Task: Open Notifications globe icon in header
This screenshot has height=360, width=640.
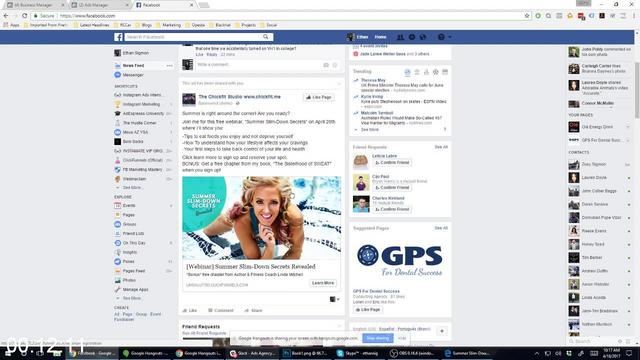Action: 423,37
